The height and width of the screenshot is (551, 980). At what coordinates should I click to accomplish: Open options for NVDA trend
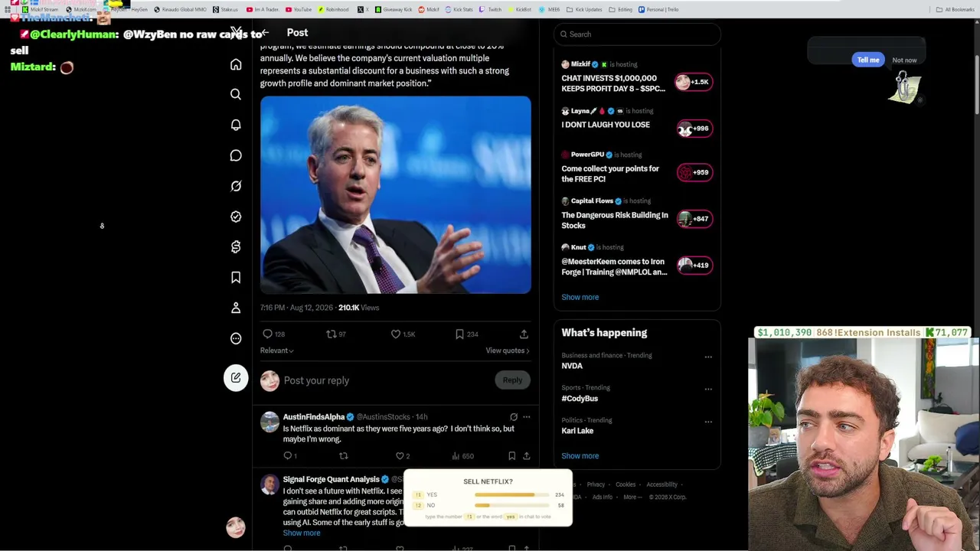[x=708, y=357]
